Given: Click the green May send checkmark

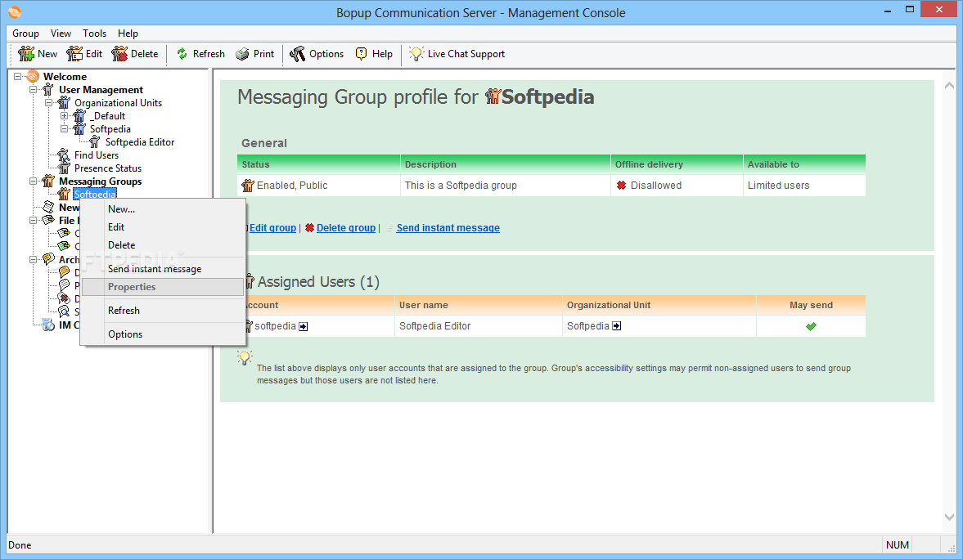Looking at the screenshot, I should point(812,326).
